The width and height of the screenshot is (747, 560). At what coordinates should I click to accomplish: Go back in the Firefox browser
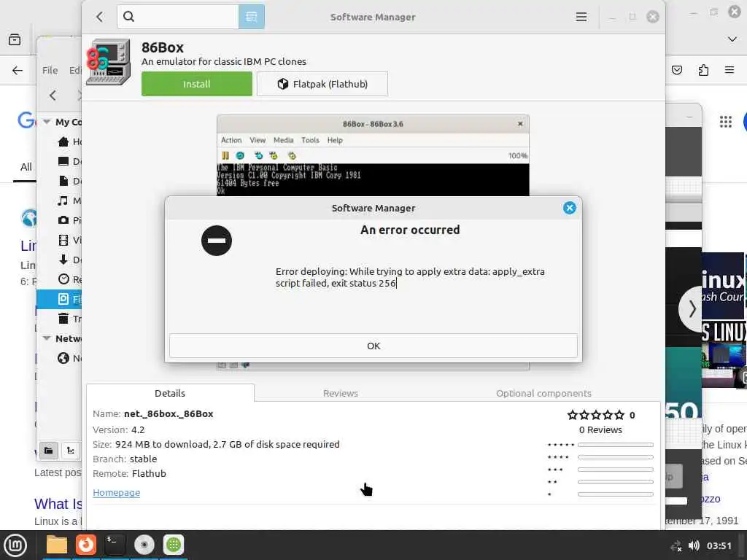(18, 71)
